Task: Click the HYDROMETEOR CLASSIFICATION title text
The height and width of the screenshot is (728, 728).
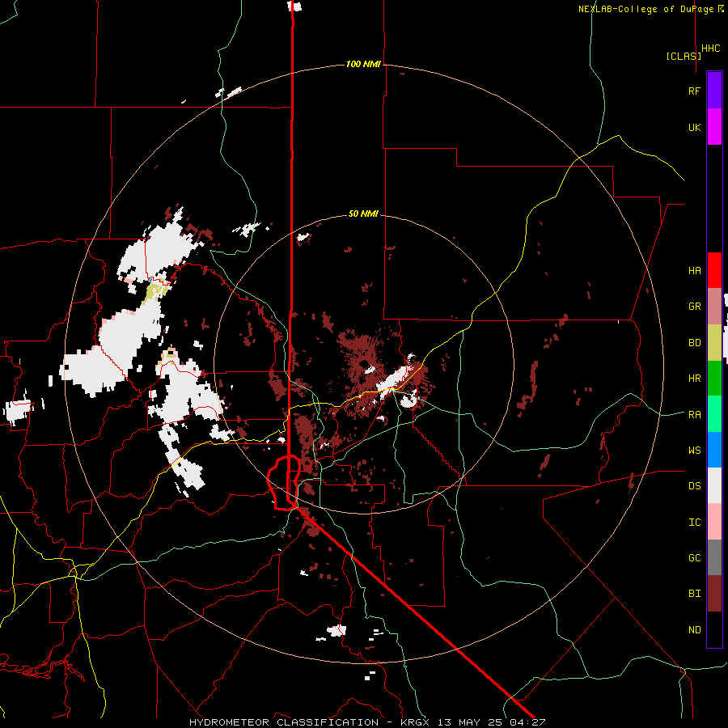Action: [284, 722]
